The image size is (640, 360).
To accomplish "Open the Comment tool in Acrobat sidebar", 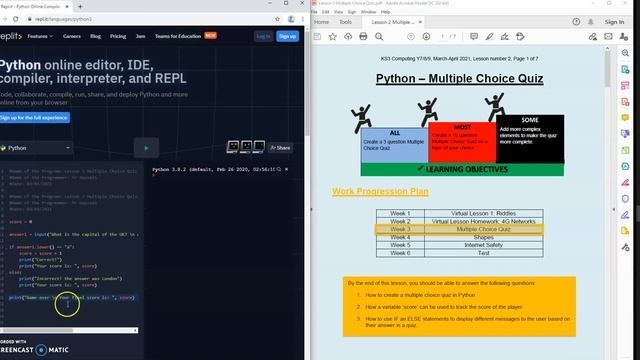I will click(625, 118).
